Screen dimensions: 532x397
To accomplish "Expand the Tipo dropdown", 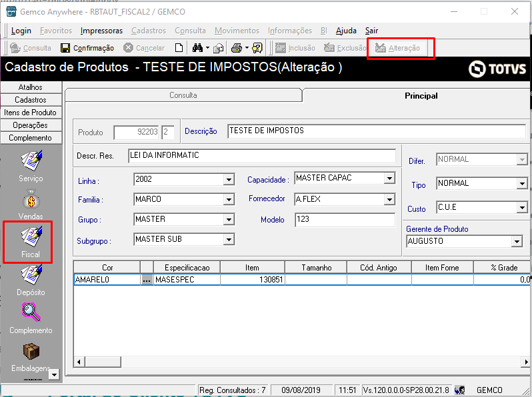I will 522,184.
